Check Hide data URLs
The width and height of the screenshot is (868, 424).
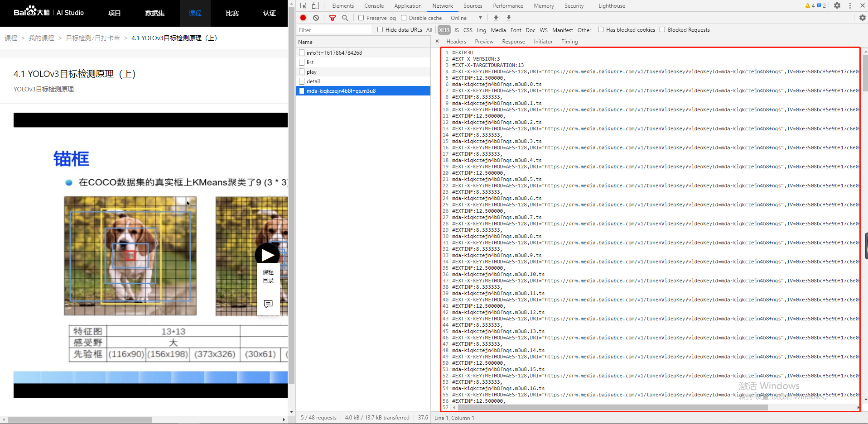(380, 29)
